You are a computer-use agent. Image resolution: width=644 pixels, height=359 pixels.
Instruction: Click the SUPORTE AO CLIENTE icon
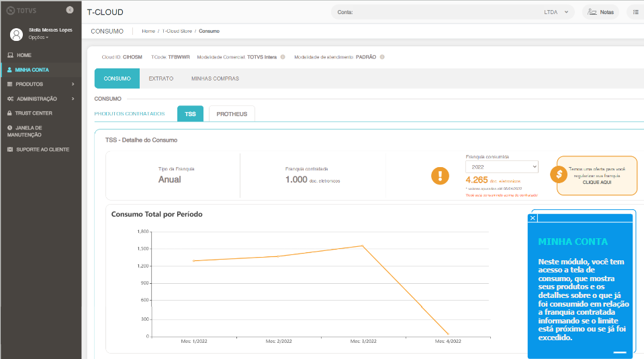pos(10,150)
